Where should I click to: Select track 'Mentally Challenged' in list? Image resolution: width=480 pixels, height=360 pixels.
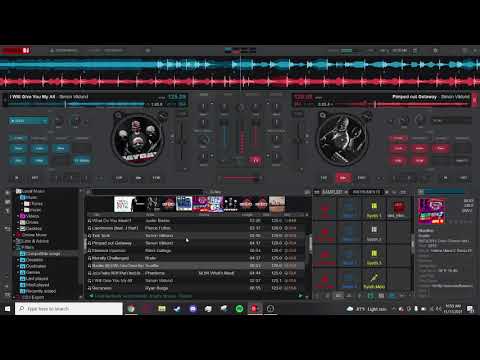[x=196, y=258]
